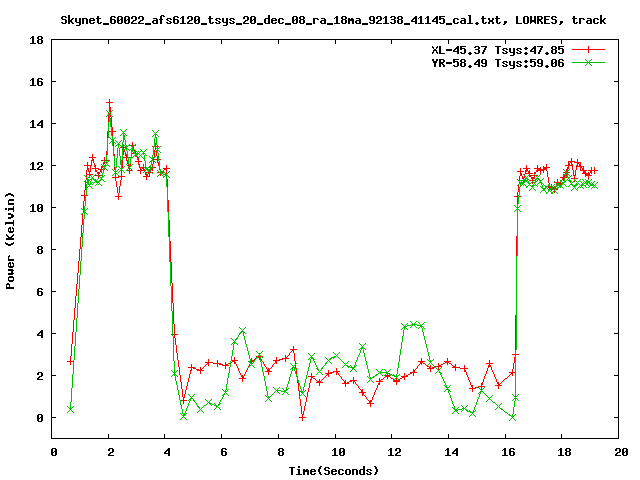Click the "Power (Kelvin)" y-axis label
Image resolution: width=640 pixels, height=480 pixels.
(10, 241)
